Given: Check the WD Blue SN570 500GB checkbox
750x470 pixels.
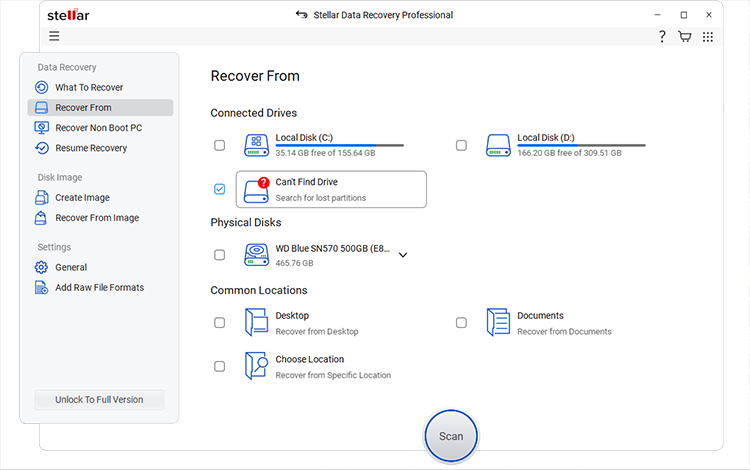Looking at the screenshot, I should coord(220,255).
